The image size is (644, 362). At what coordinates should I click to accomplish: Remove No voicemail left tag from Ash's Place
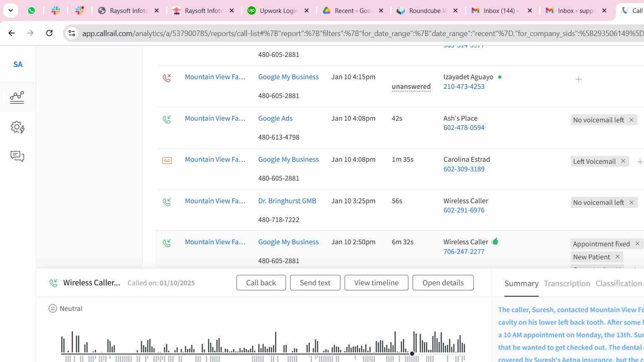(x=631, y=120)
